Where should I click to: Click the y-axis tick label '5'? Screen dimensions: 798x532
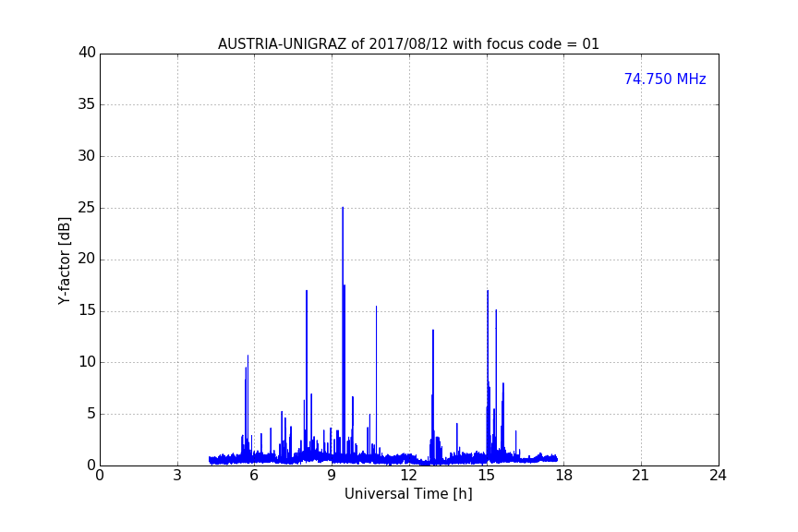click(x=91, y=414)
